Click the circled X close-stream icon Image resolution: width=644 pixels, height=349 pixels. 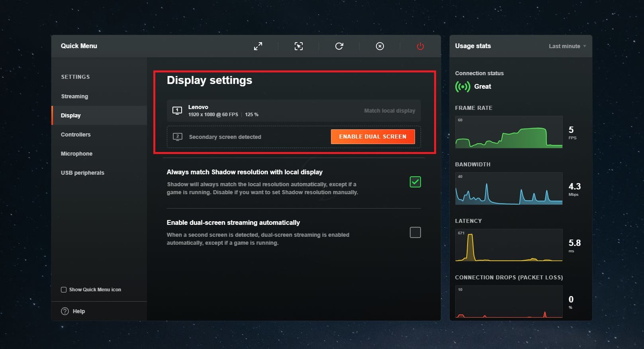(x=380, y=46)
